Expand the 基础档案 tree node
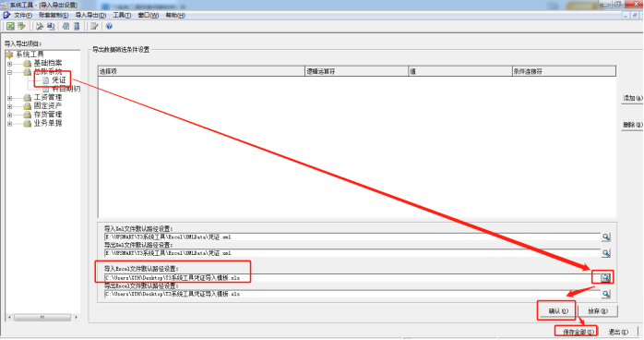Image resolution: width=644 pixels, height=340 pixels. click(x=10, y=64)
